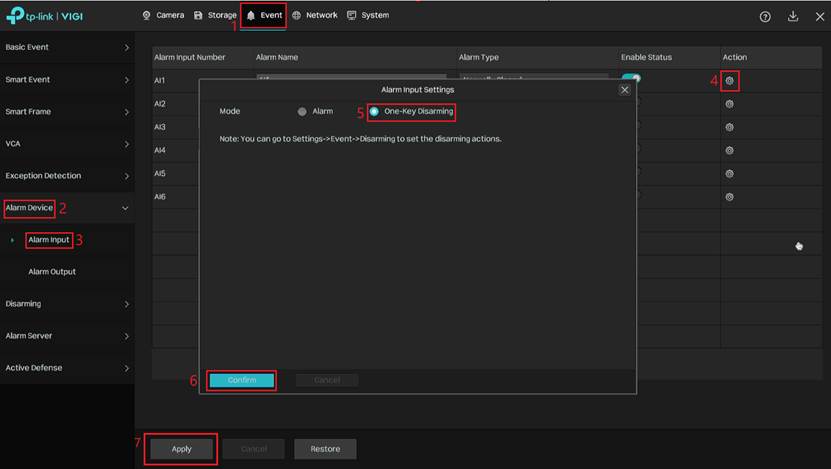Open settings gear for AI6 row
The image size is (831, 469).
[730, 197]
